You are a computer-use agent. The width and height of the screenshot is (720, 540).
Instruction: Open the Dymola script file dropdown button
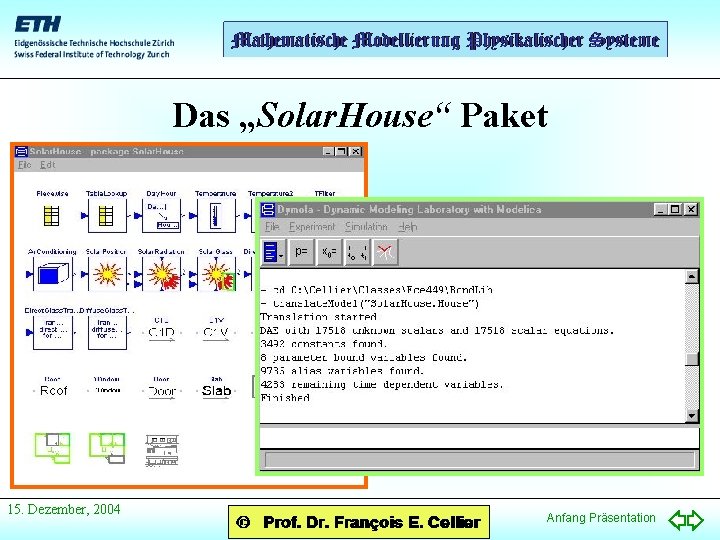(x=274, y=252)
